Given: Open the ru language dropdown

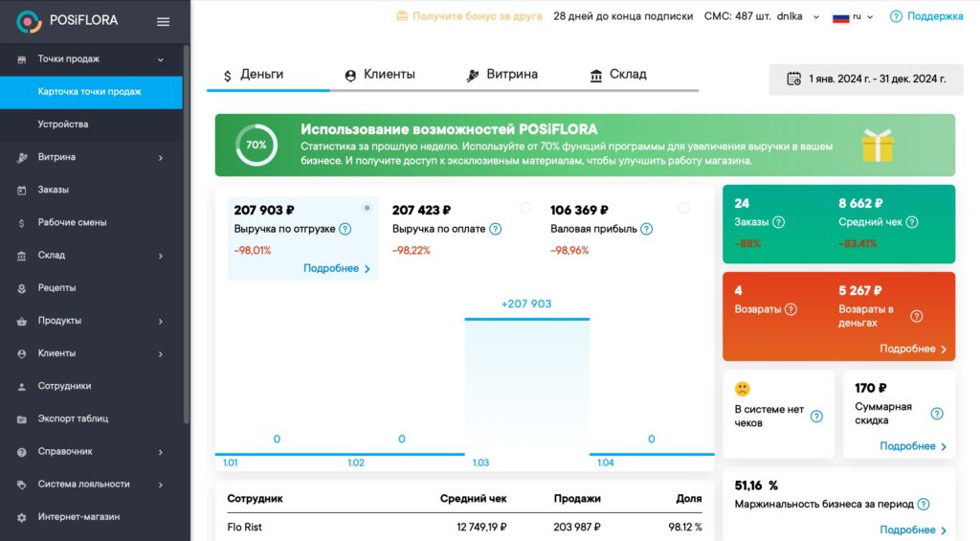Looking at the screenshot, I should [x=853, y=17].
